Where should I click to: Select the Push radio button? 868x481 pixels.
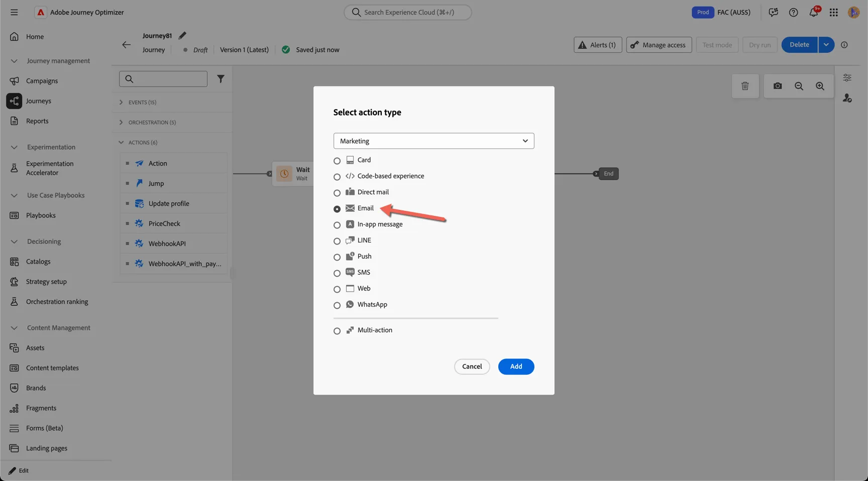(x=337, y=257)
